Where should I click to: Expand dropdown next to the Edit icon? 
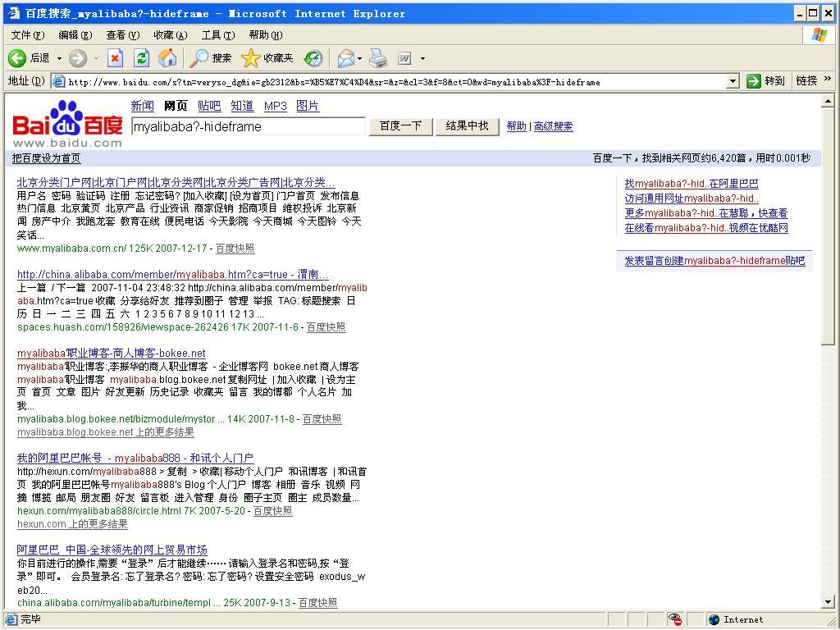tap(422, 58)
